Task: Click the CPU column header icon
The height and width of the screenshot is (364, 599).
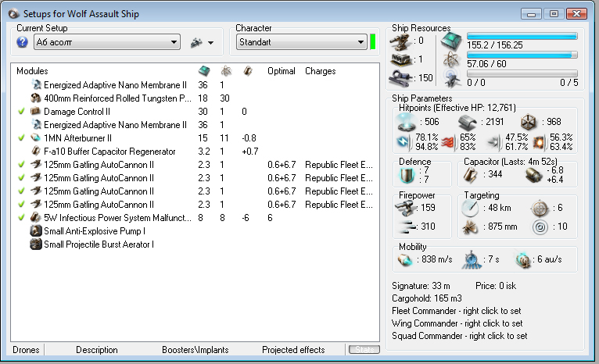Action: coord(204,71)
